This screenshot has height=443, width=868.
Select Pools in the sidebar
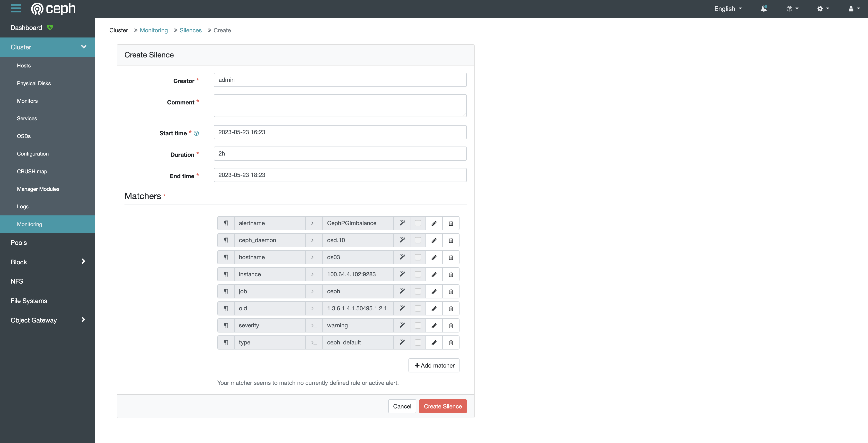18,243
